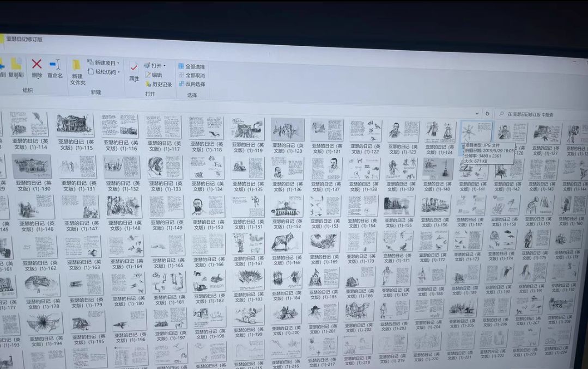This screenshot has height=369, width=588.
Task: Click the red X Delete icon
Action: point(37,65)
